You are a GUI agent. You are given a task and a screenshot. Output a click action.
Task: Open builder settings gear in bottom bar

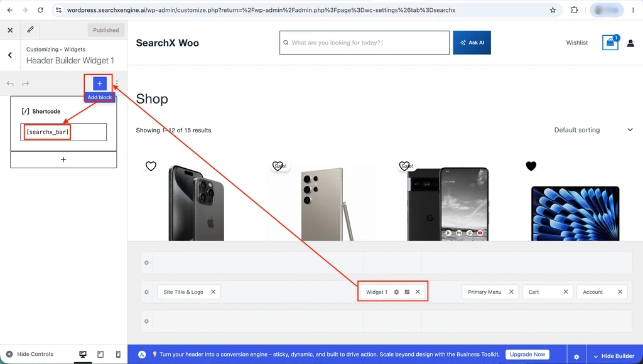pos(576,356)
